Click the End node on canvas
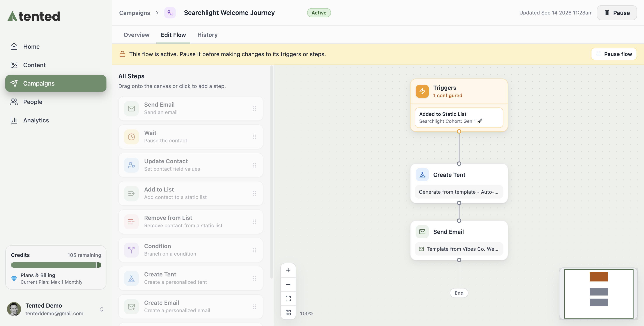 pos(459,293)
